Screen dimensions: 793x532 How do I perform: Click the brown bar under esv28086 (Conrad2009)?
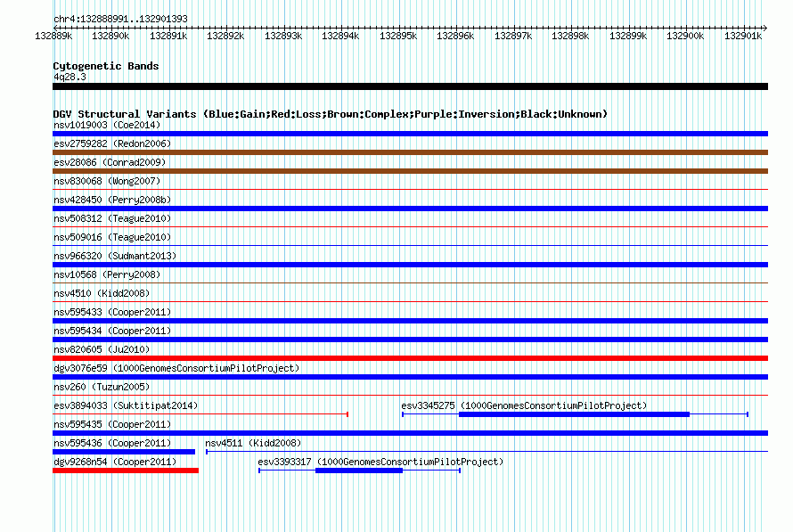point(410,171)
